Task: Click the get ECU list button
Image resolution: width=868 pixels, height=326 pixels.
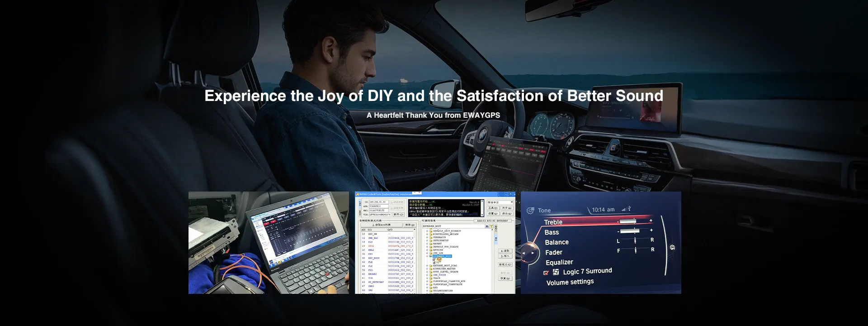Action: (x=381, y=225)
